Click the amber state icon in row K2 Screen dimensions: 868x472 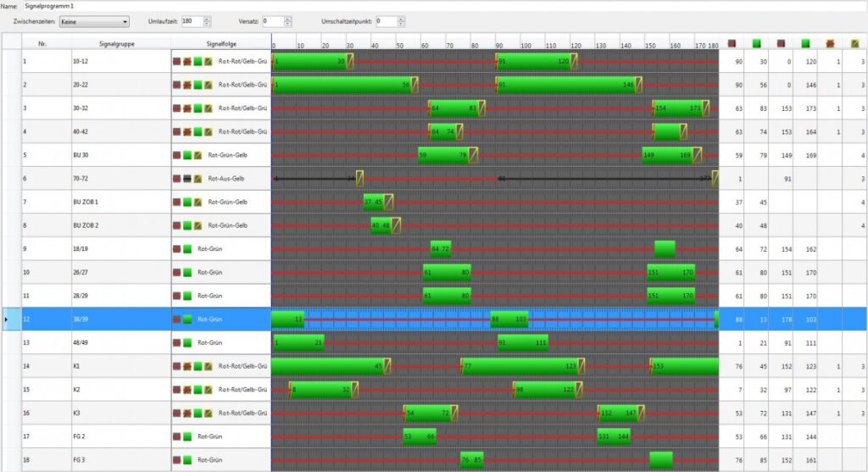(x=209, y=390)
